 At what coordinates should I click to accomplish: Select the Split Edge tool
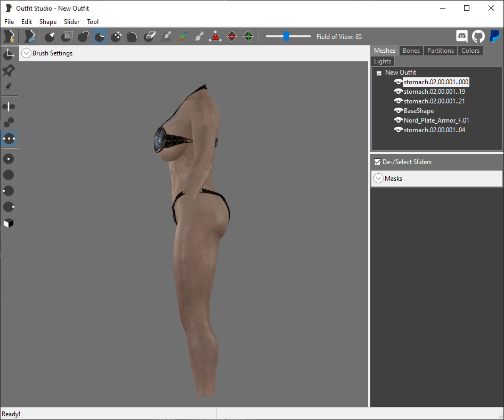click(248, 37)
